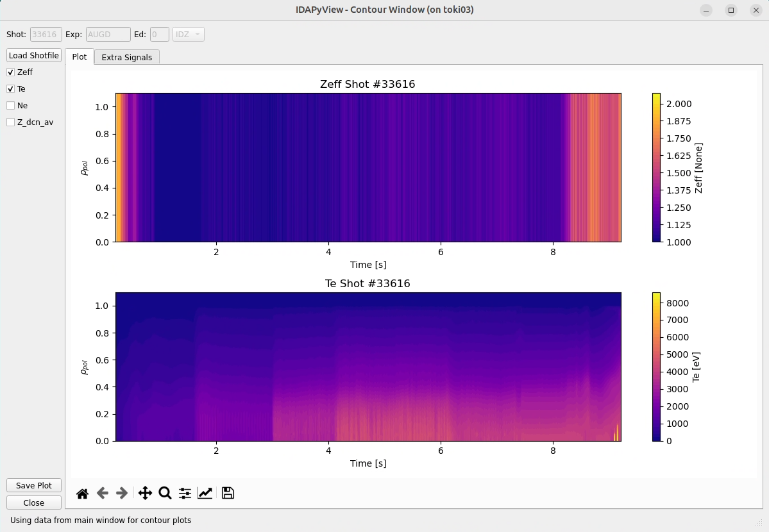The image size is (769, 532).
Task: Open the IDZ diagnostic dropdown
Action: pos(188,34)
